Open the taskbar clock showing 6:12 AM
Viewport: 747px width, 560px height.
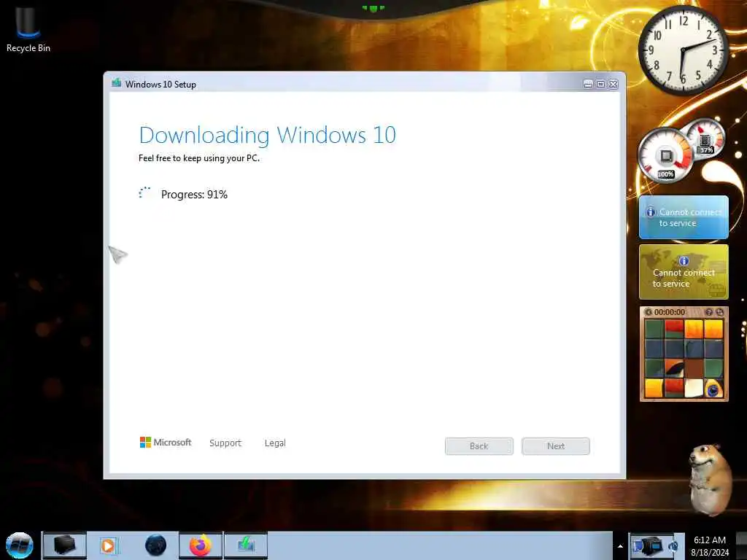point(710,546)
